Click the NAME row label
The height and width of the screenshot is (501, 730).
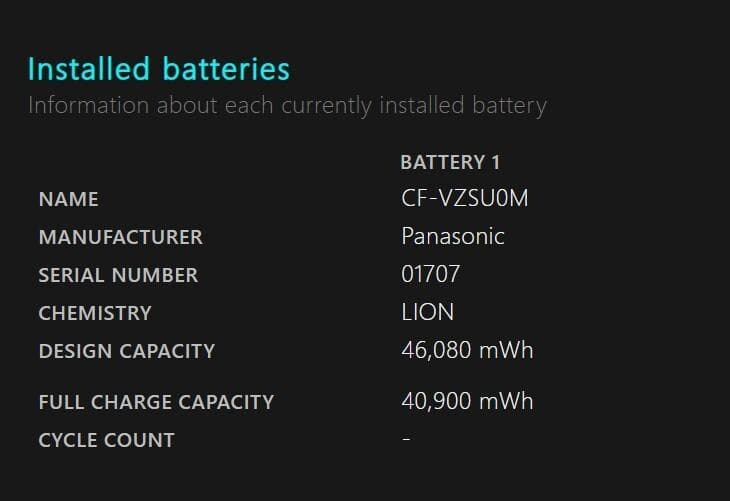[68, 199]
